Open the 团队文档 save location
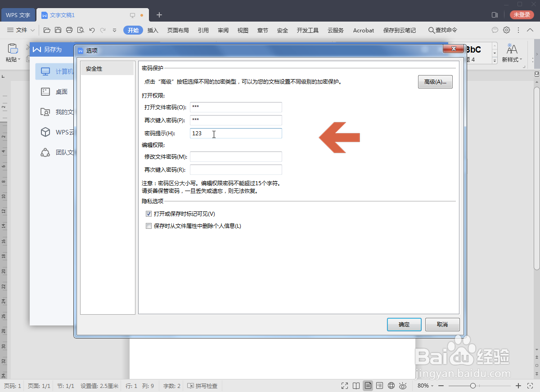The width and height of the screenshot is (540, 392). point(63,152)
